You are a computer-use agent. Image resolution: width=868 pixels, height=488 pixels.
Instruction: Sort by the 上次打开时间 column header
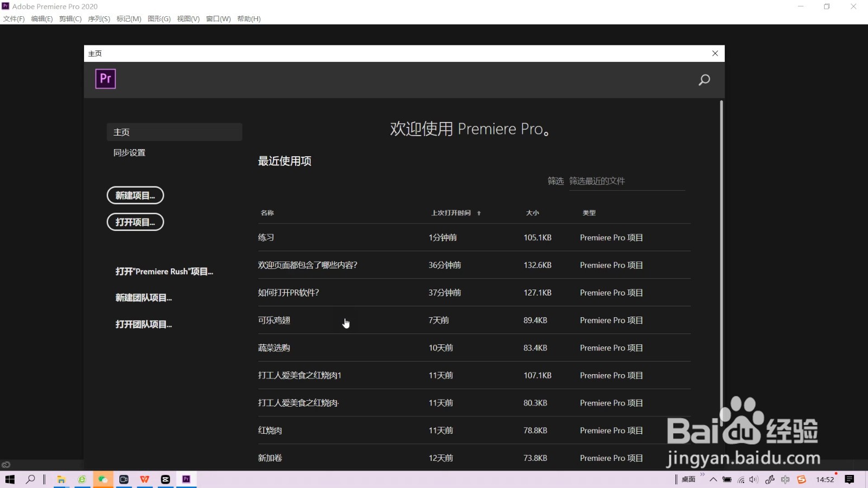pyautogui.click(x=451, y=213)
